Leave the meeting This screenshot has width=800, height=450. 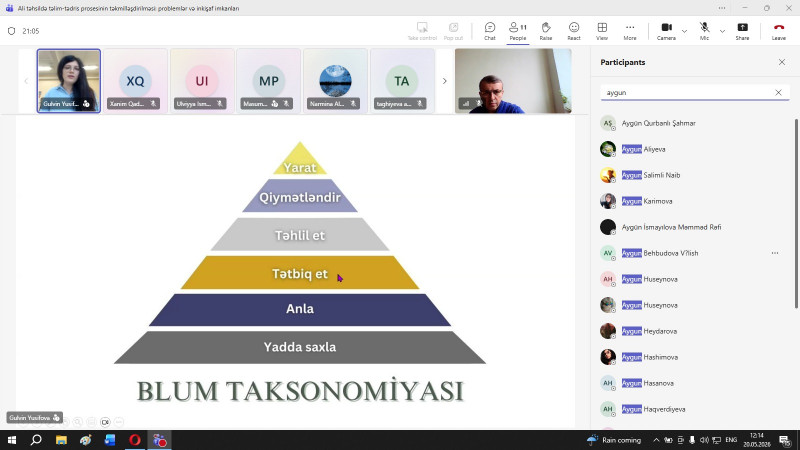tap(779, 31)
